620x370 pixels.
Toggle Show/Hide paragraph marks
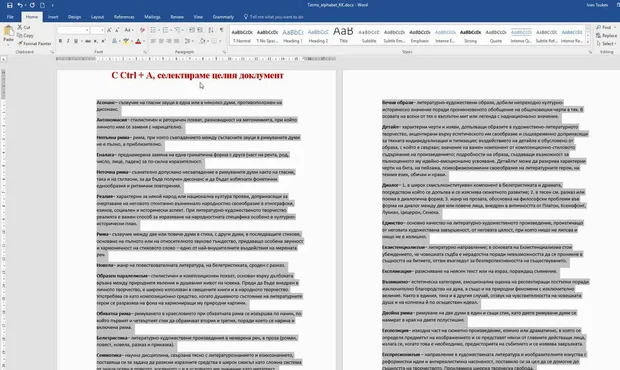221,30
